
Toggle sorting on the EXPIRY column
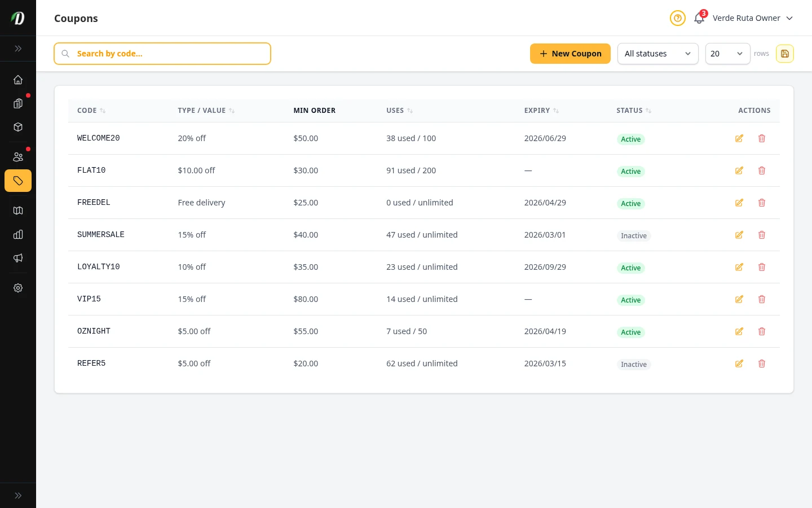coord(555,111)
